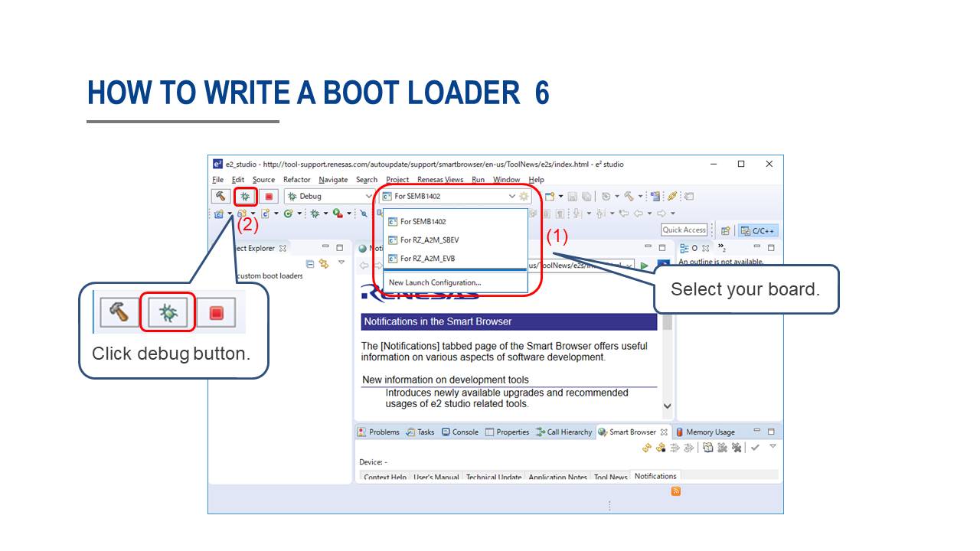Switch to the Problems tab
980x551 pixels.
coord(378,432)
